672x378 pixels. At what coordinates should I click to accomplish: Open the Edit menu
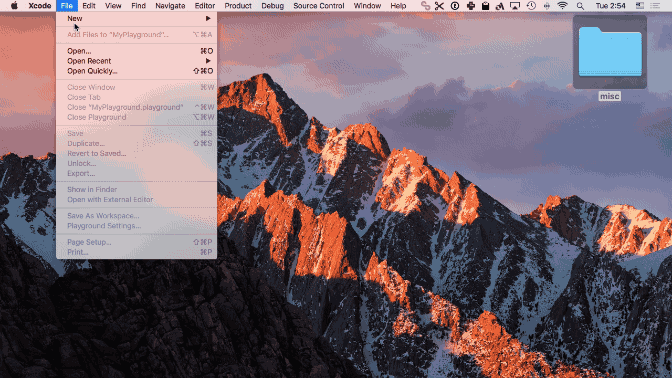click(x=89, y=6)
